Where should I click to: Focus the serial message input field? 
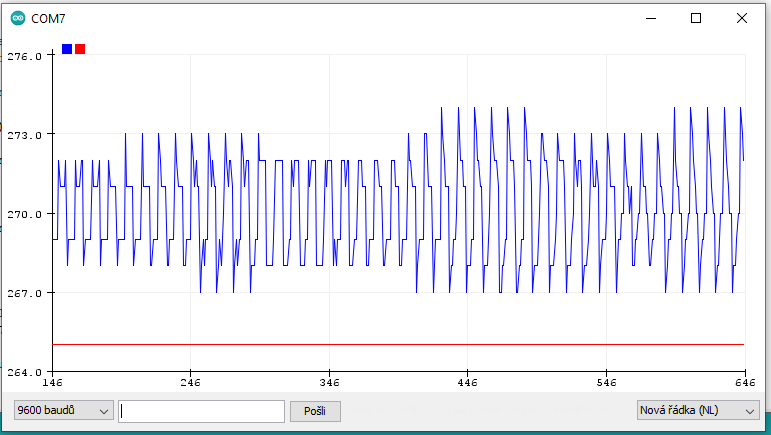[x=201, y=411]
